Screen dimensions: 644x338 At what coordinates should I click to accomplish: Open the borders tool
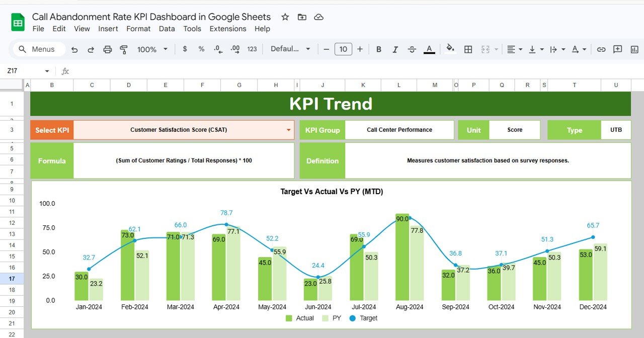pos(468,49)
